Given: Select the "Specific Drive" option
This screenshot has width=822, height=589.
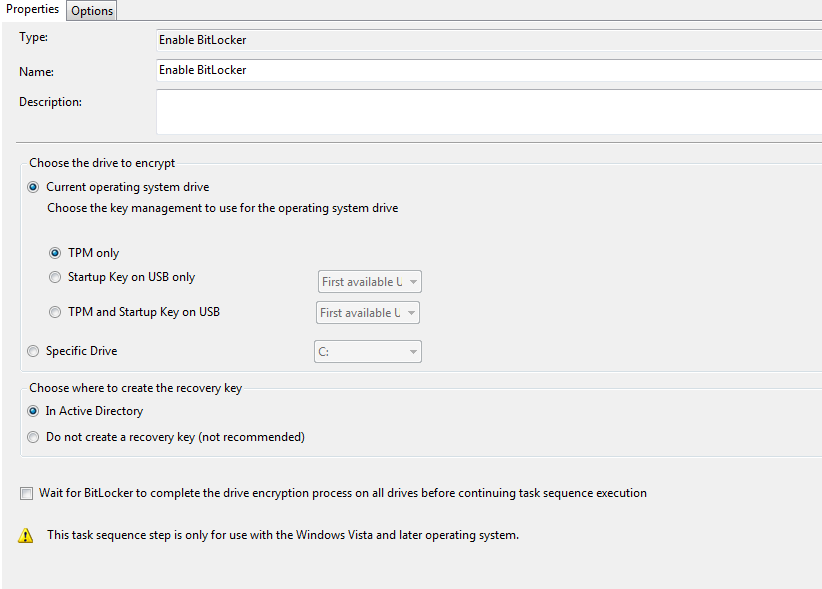Looking at the screenshot, I should pos(33,351).
